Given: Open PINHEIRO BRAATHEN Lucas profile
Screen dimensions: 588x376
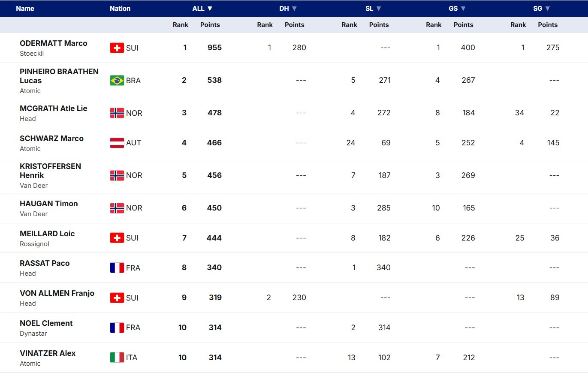Looking at the screenshot, I should [59, 76].
